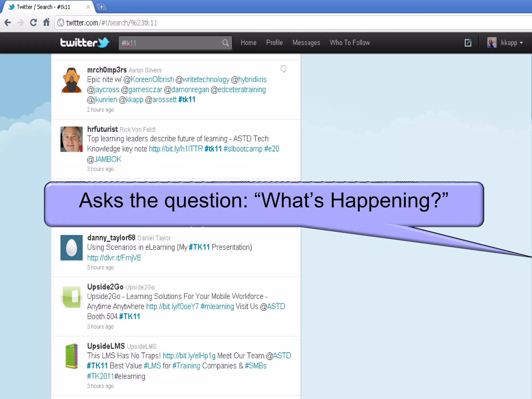This screenshot has height=399, width=532.
Task: Click #slbootcamp hashtag
Action: [x=243, y=149]
